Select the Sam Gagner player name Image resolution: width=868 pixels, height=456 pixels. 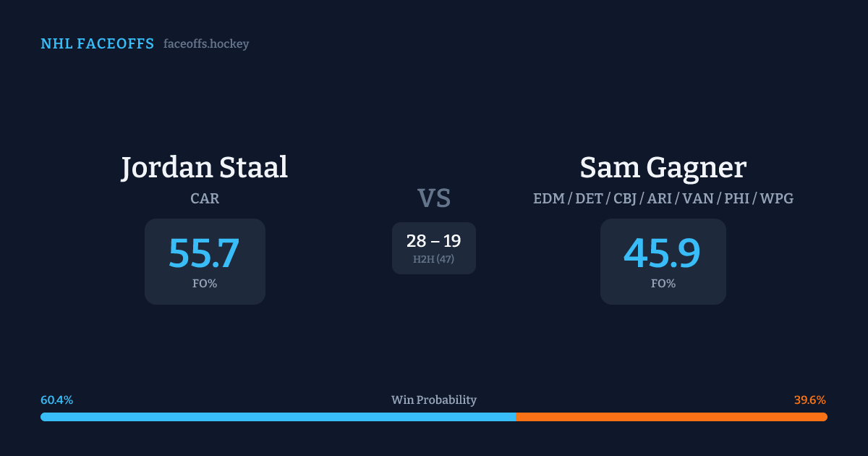pos(663,167)
